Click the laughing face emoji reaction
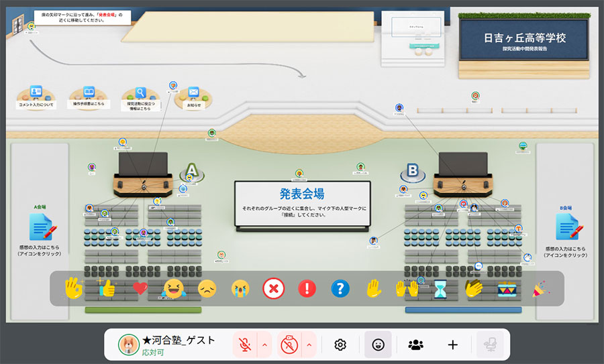The image size is (604, 364). click(x=173, y=288)
